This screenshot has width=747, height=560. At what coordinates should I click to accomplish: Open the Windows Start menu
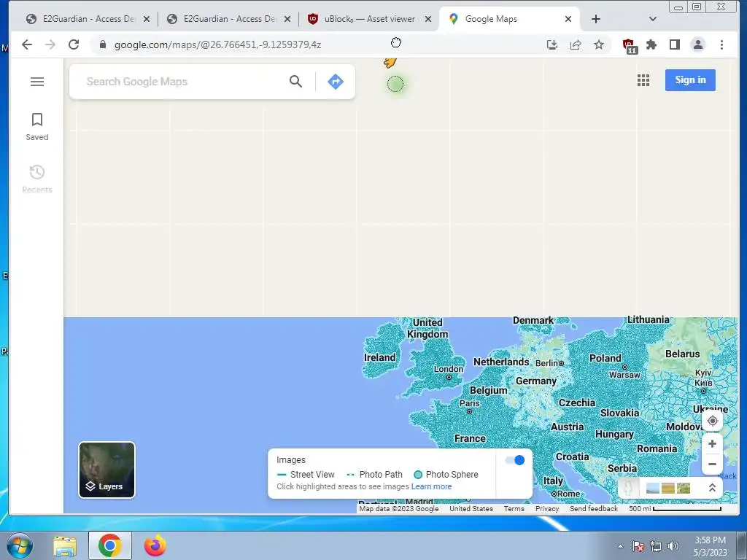click(x=19, y=545)
